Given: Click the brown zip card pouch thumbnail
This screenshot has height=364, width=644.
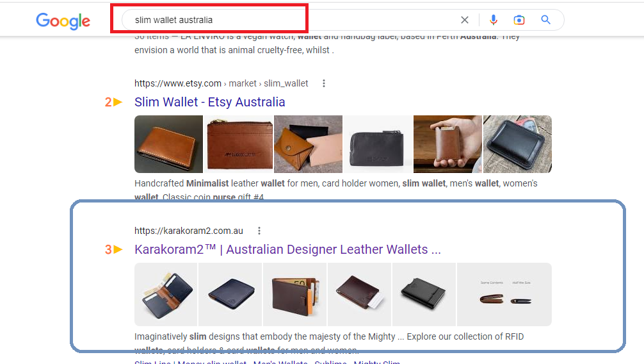Looking at the screenshot, I should click(239, 144).
